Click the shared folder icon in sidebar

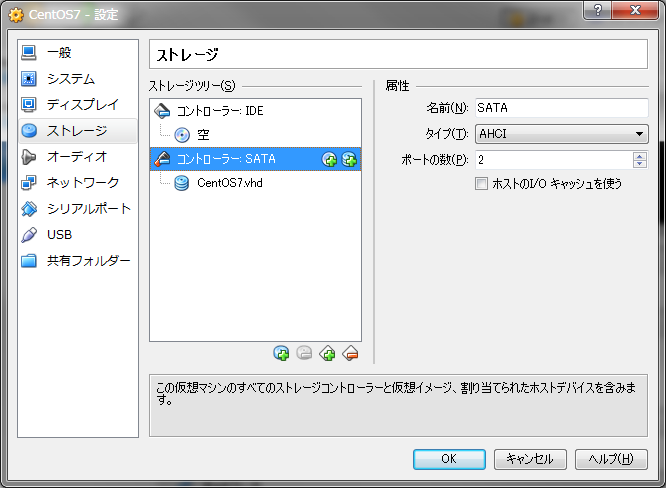click(x=29, y=260)
